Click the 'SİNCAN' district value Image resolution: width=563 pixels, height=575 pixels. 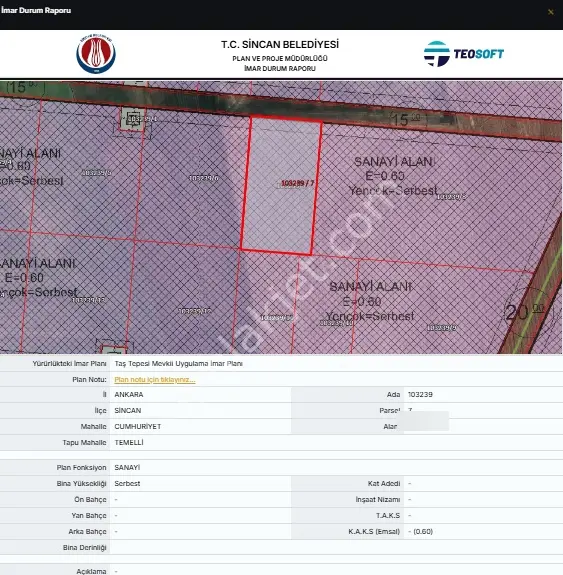pyautogui.click(x=128, y=411)
